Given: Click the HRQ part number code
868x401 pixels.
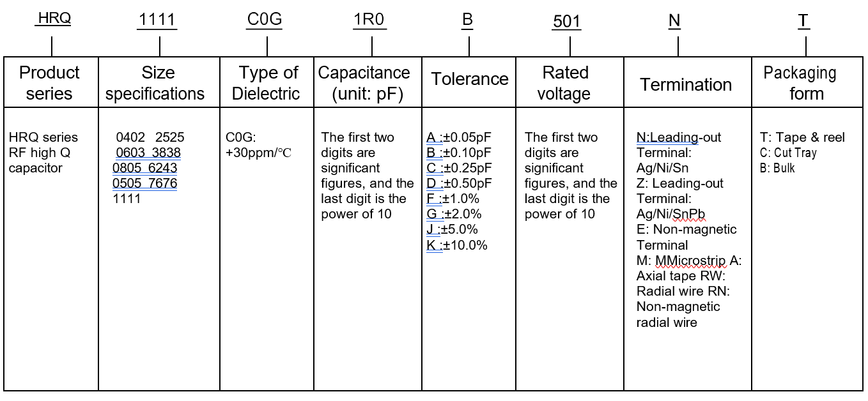Looking at the screenshot, I should tap(53, 19).
